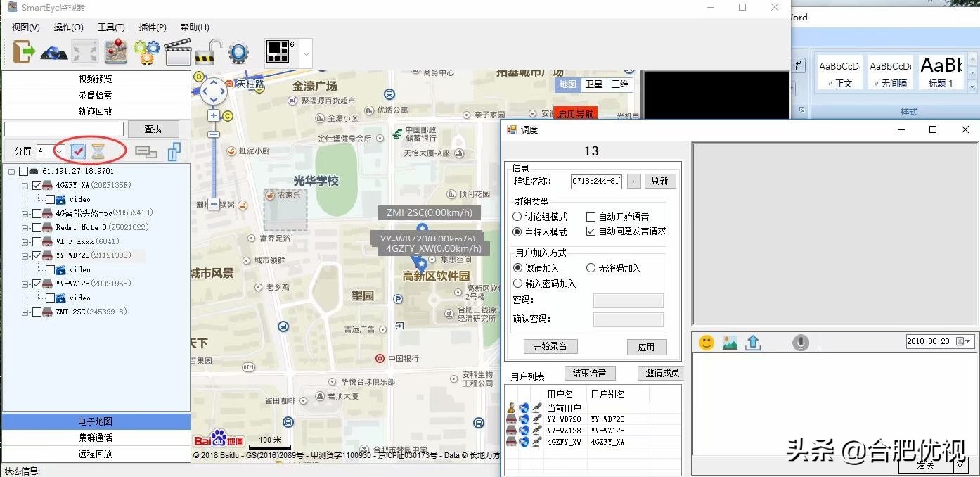Click the emoji smiley icon in chat panel
The height and width of the screenshot is (477, 980).
tap(707, 343)
